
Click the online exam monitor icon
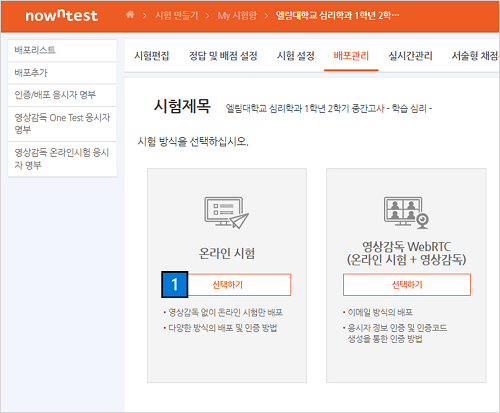[226, 212]
